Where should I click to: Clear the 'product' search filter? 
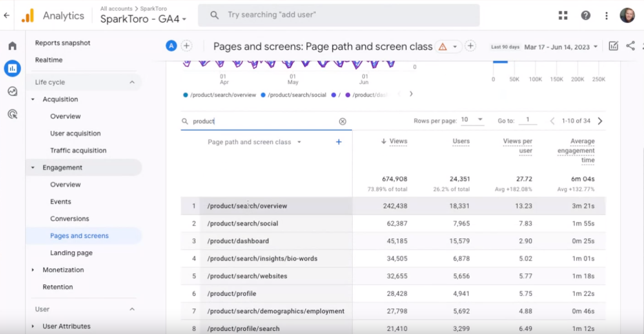[x=342, y=121]
